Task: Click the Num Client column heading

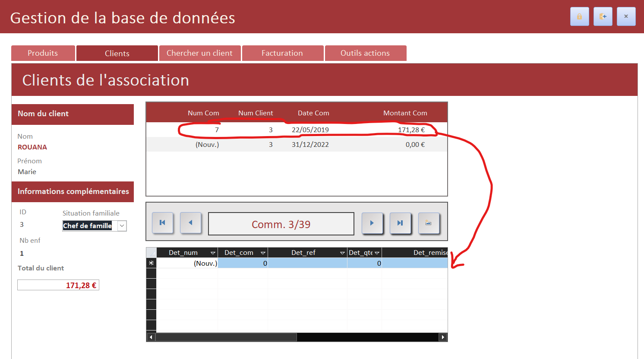Action: pyautogui.click(x=256, y=113)
